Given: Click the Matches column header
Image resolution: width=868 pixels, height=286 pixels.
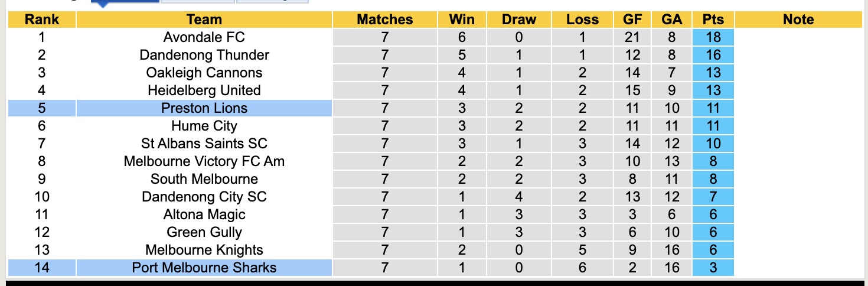Looking at the screenshot, I should click(x=385, y=19).
